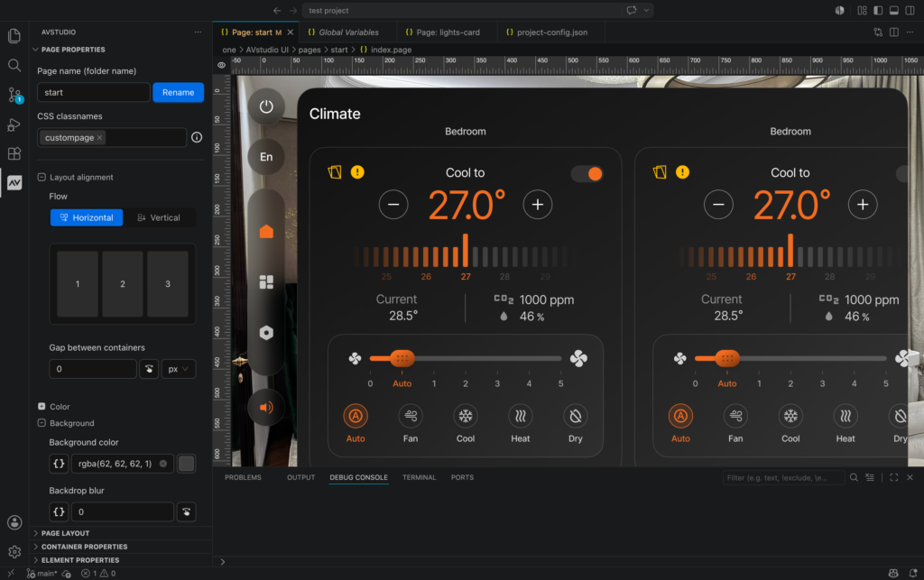Click yellow warning icon on first Bedroom card
924x580 pixels.
[357, 172]
